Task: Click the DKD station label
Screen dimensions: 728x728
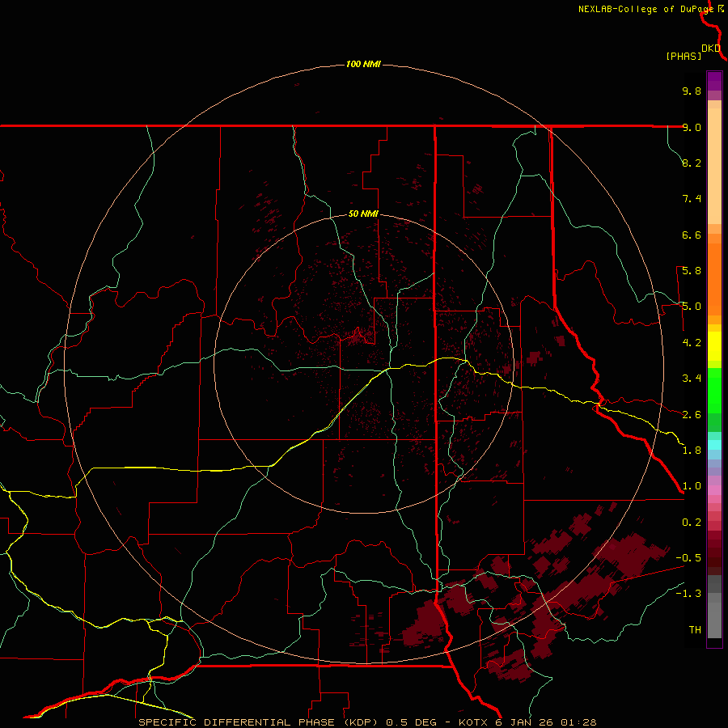Action: (711, 48)
